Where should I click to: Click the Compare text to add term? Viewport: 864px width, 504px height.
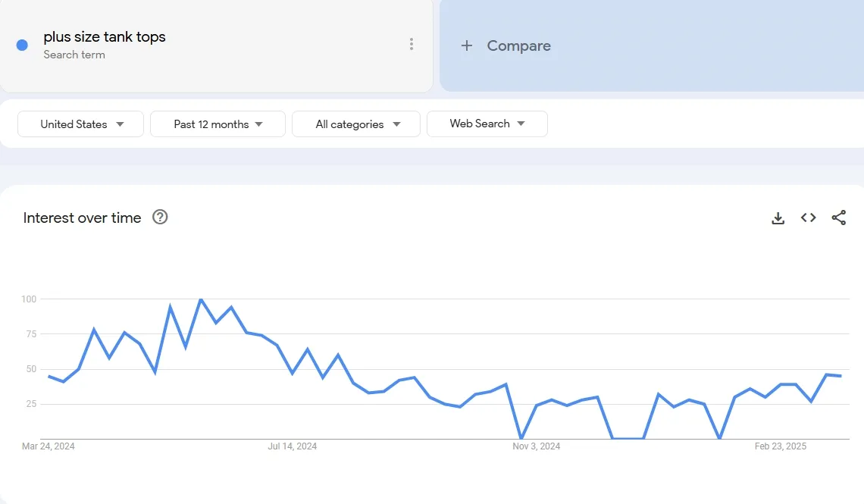(x=518, y=45)
